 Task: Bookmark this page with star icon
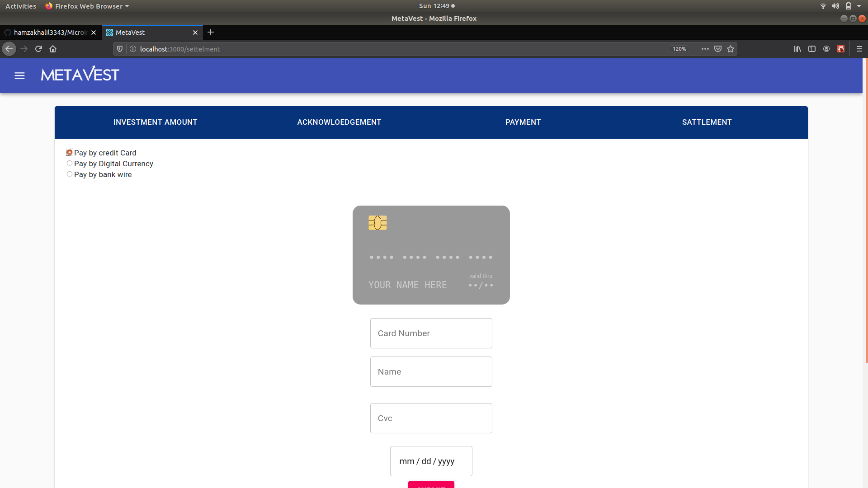[x=731, y=49]
